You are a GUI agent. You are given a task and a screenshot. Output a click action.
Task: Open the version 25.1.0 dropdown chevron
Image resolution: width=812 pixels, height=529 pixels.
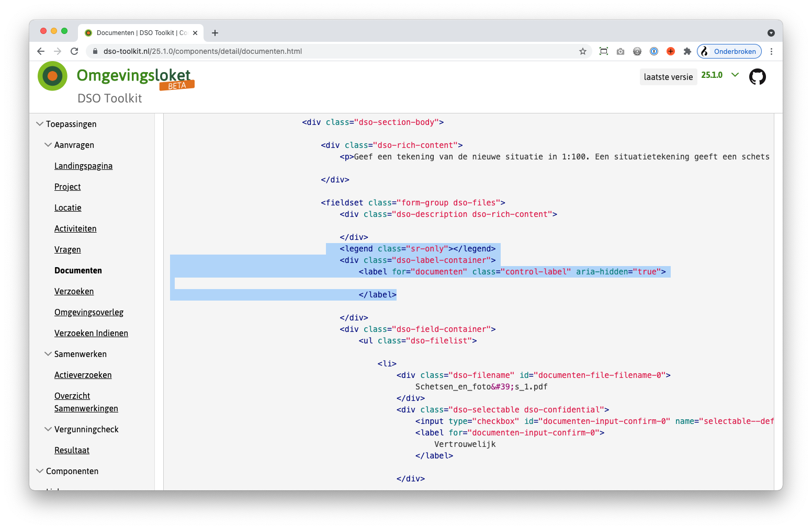[735, 75]
